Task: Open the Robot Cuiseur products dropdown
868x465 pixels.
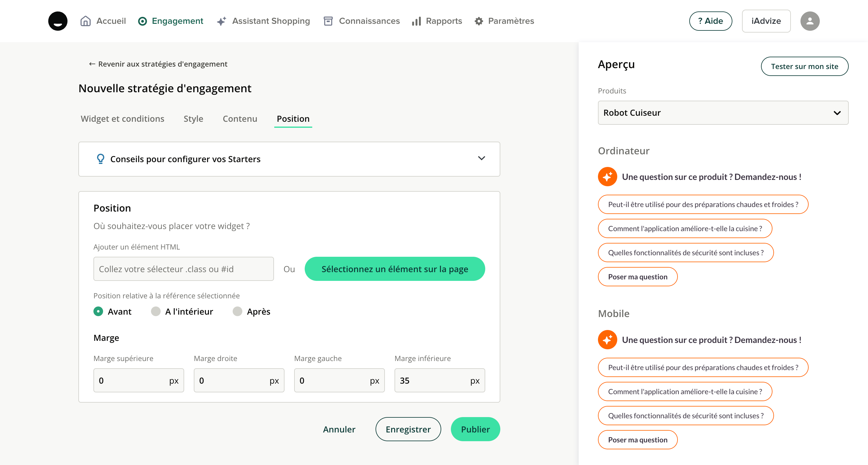Action: coord(723,112)
